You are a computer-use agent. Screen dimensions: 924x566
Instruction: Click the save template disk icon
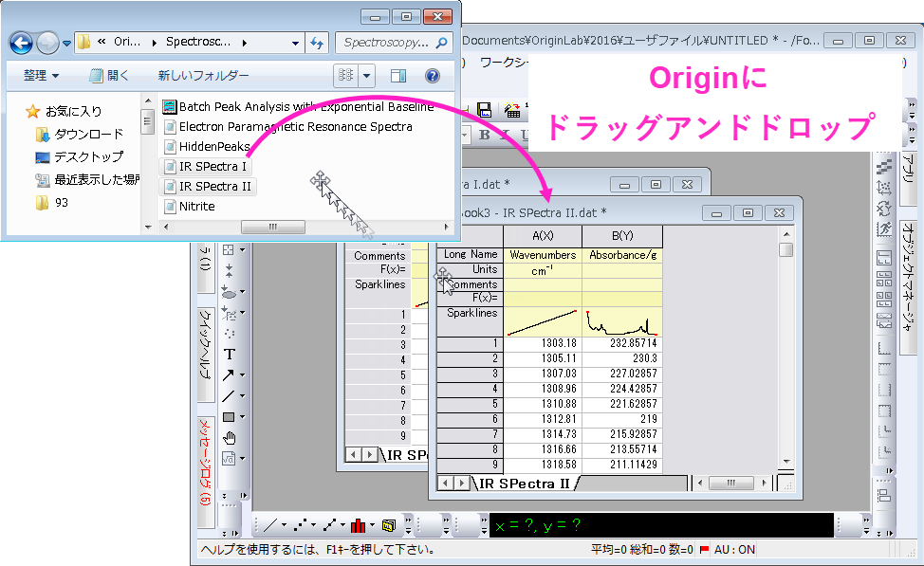click(485, 110)
